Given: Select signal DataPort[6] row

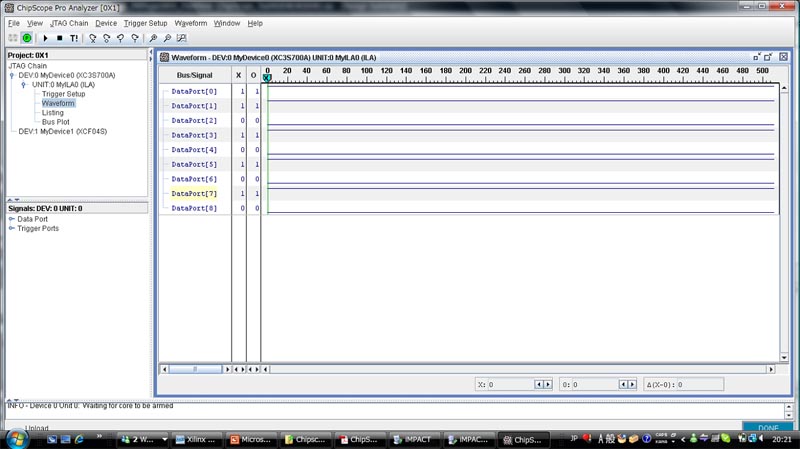Looking at the screenshot, I should [x=194, y=179].
